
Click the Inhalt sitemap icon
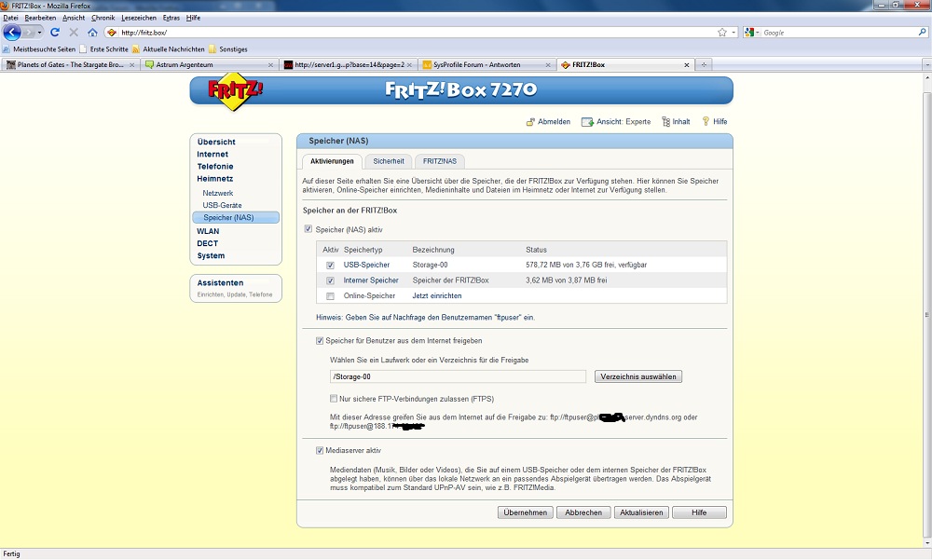(665, 122)
